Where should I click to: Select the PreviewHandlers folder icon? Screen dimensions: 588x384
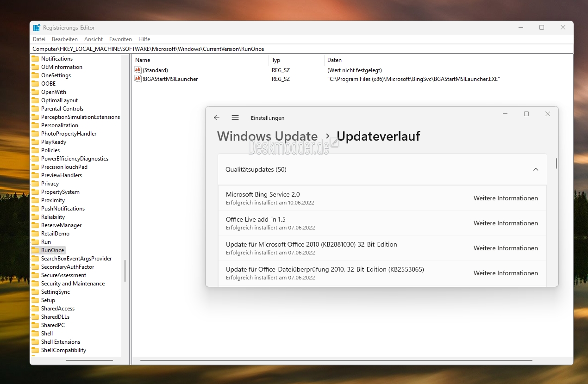35,175
